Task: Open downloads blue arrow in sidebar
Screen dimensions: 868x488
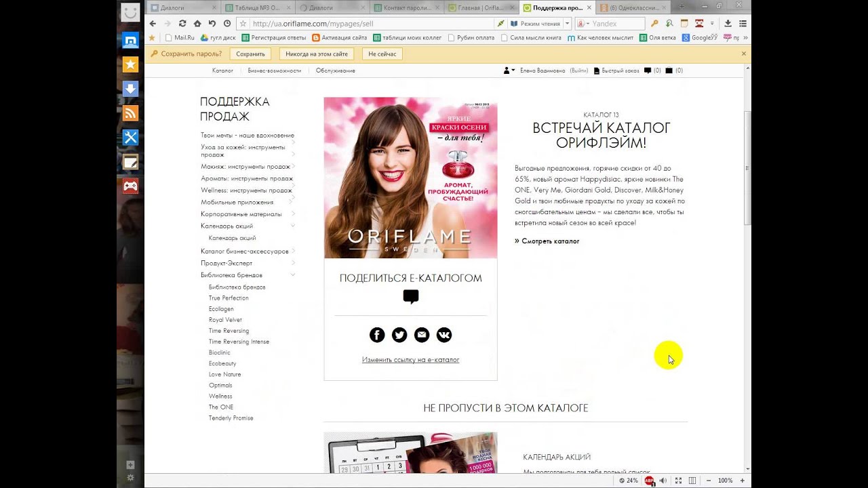Action: 130,89
